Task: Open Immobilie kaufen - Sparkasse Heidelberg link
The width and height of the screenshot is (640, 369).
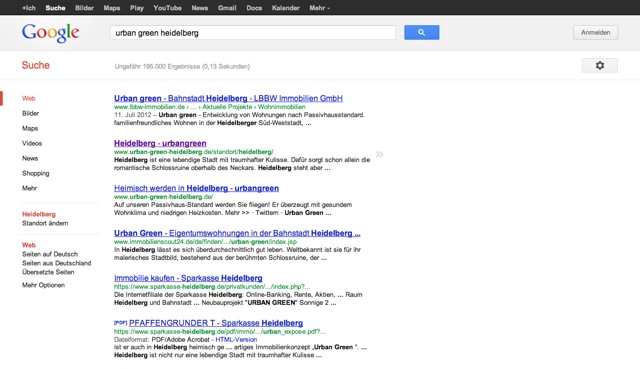Action: pos(188,278)
